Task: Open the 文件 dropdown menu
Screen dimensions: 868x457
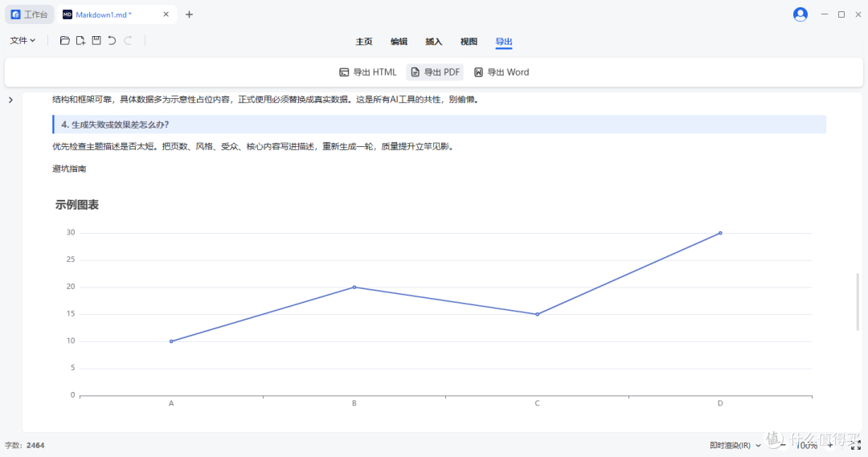Action: 23,40
